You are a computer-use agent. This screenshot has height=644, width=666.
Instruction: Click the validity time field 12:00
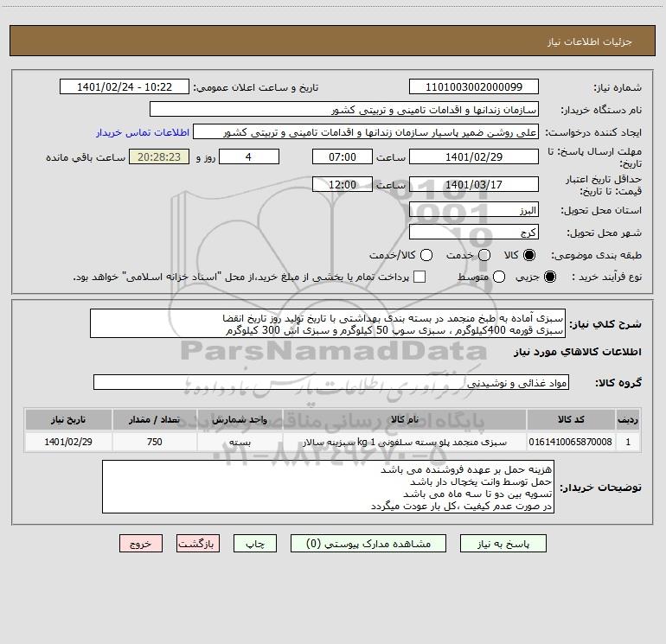[x=343, y=184]
